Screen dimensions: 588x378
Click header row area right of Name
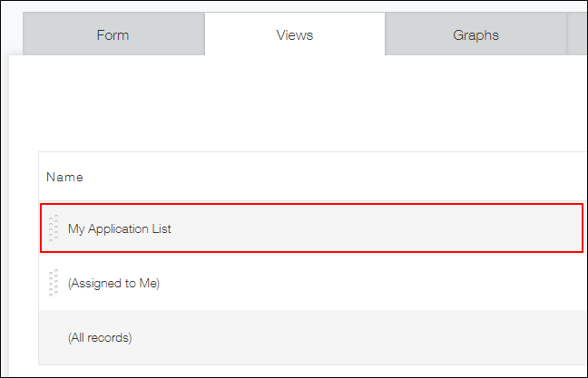click(345, 177)
